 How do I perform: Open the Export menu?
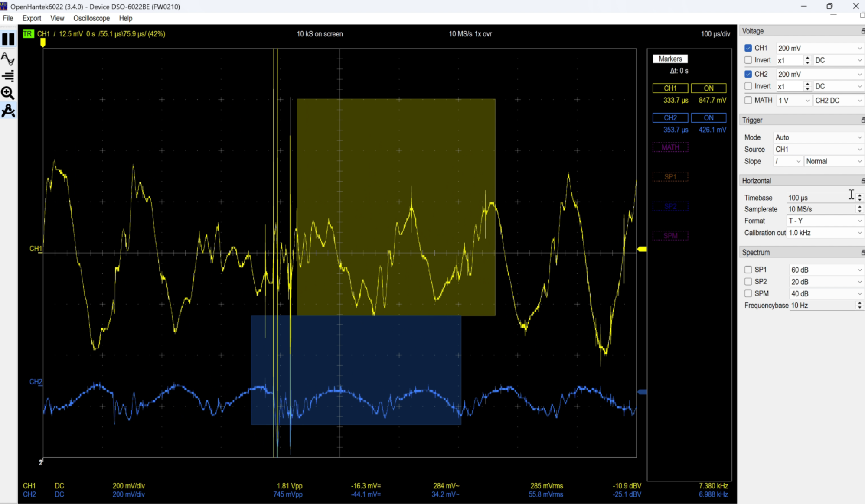32,18
